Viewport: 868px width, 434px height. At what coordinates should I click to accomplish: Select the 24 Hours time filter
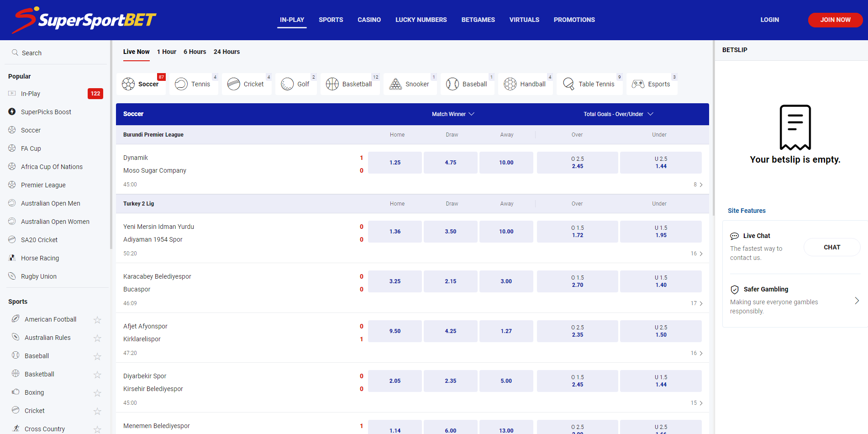coord(226,52)
